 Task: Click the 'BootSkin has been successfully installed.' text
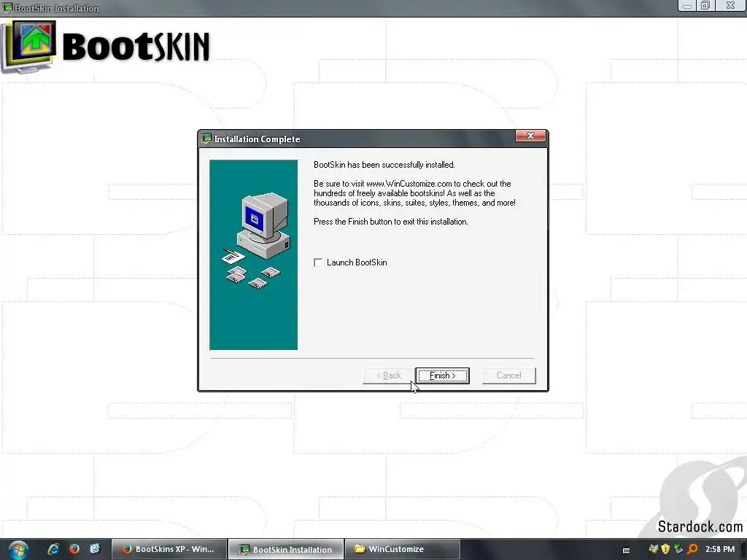[384, 165]
